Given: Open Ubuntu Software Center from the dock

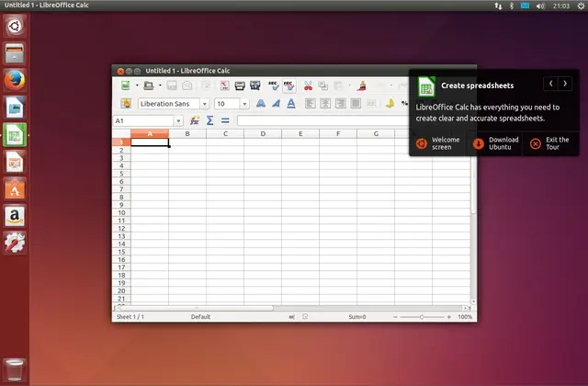Looking at the screenshot, I should click(x=15, y=188).
